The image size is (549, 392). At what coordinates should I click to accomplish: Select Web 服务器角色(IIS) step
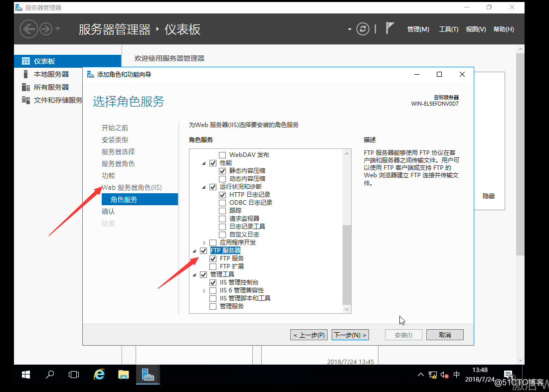tap(132, 187)
